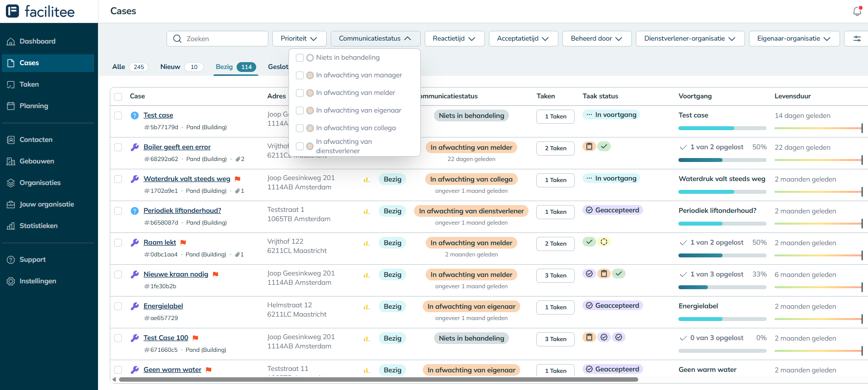Screen dimensions: 868x390
Task: Click the red flag next to Raam lekt
Action: [183, 243]
